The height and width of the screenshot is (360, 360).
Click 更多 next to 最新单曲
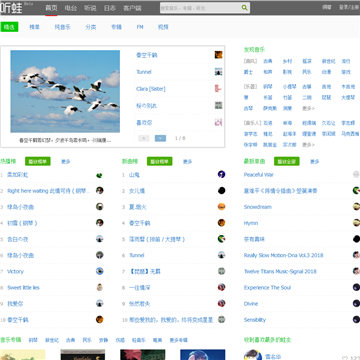pyautogui.click(x=315, y=161)
